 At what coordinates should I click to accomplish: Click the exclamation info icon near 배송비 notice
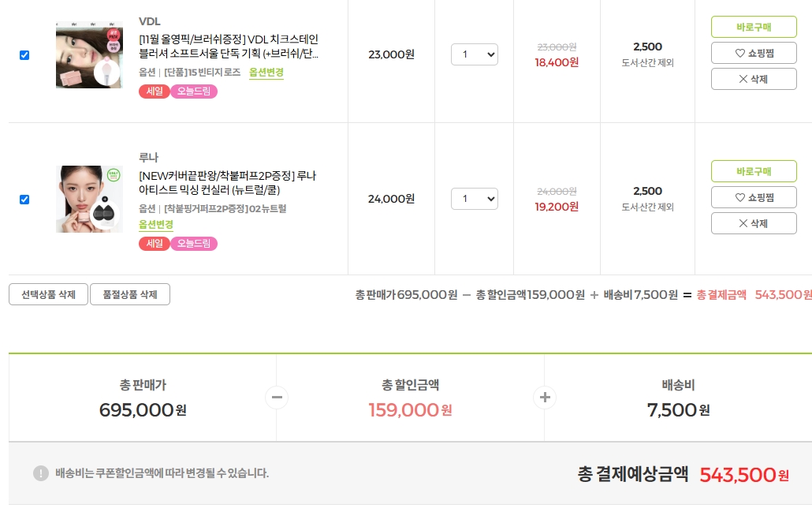(x=41, y=473)
